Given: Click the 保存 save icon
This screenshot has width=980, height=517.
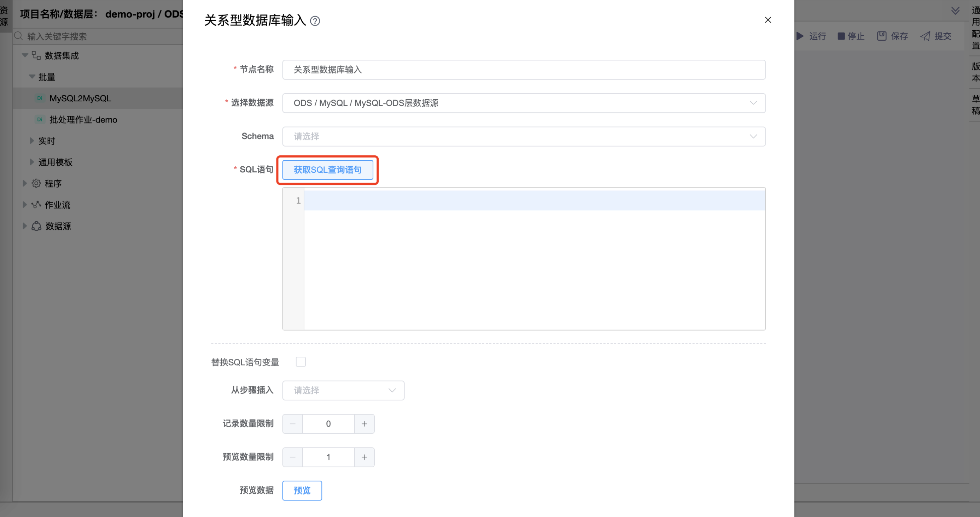Looking at the screenshot, I should 882,36.
